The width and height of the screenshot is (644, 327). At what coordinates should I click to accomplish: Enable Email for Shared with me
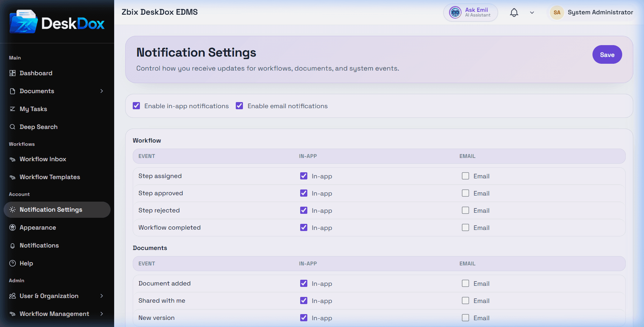click(465, 300)
